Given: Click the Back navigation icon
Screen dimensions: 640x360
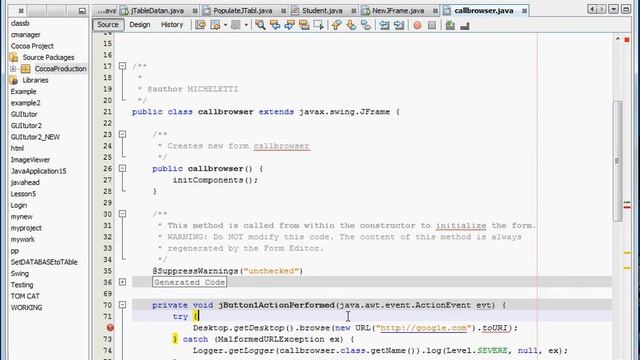Looking at the screenshot, I should pyautogui.click(x=215, y=25).
